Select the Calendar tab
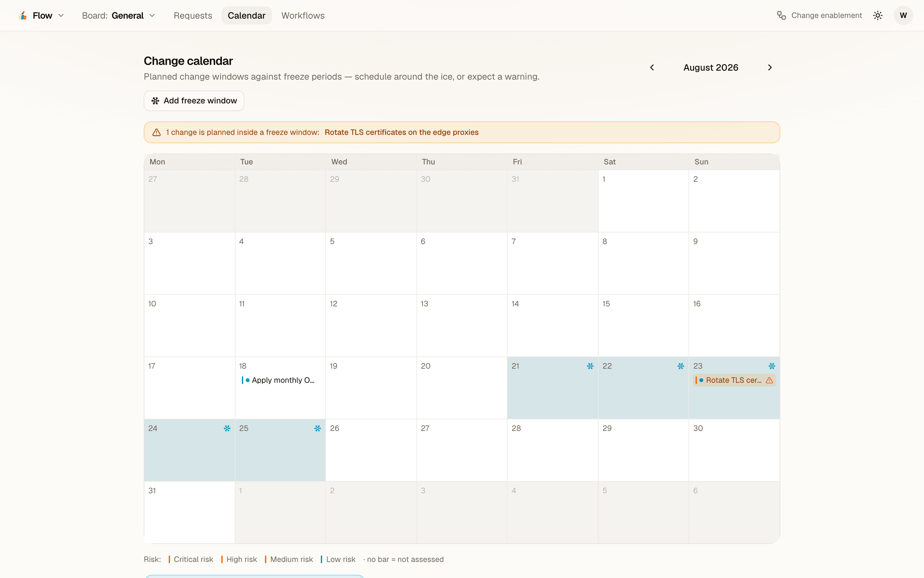The height and width of the screenshot is (578, 924). (x=246, y=16)
